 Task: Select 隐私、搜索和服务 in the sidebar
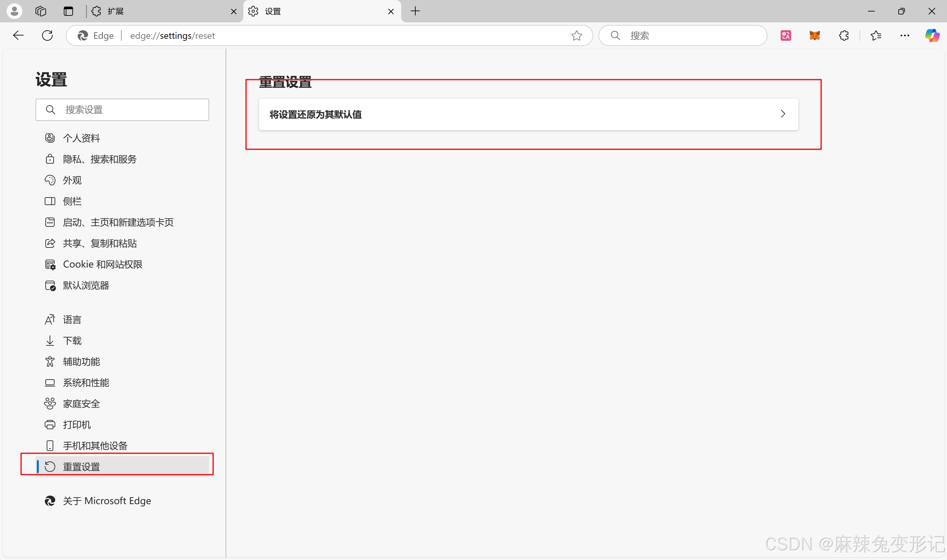(100, 159)
